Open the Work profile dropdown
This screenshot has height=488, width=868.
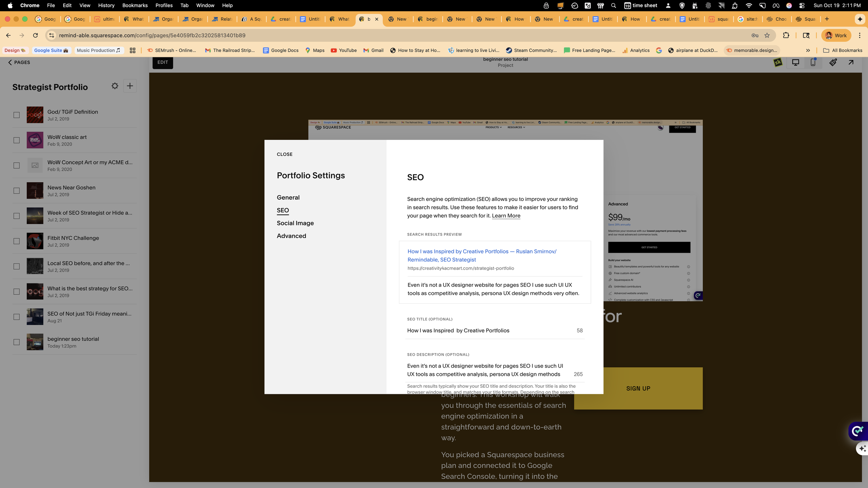point(836,35)
